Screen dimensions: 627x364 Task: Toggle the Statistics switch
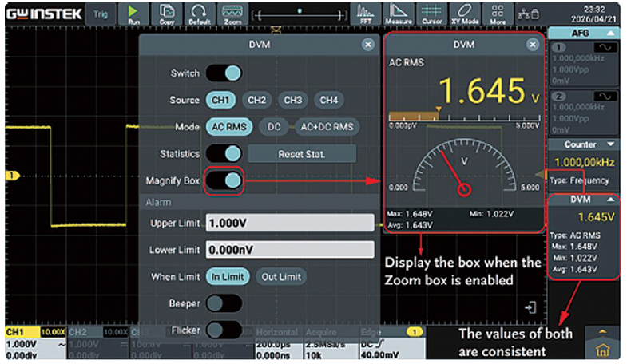pos(224,153)
